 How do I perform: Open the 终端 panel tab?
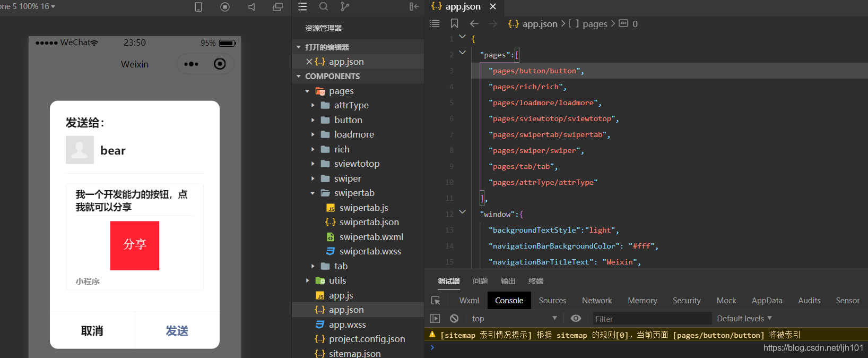[536, 281]
